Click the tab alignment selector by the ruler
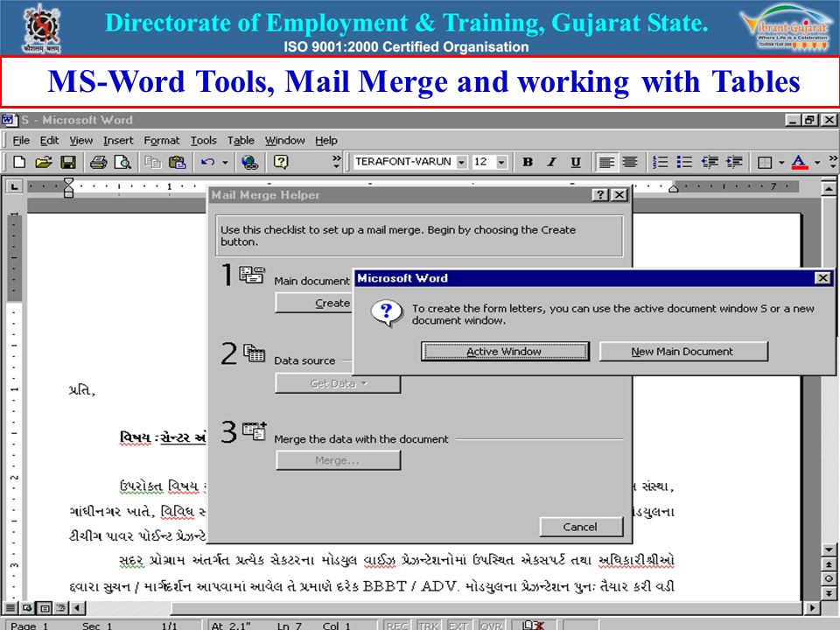 tap(14, 187)
